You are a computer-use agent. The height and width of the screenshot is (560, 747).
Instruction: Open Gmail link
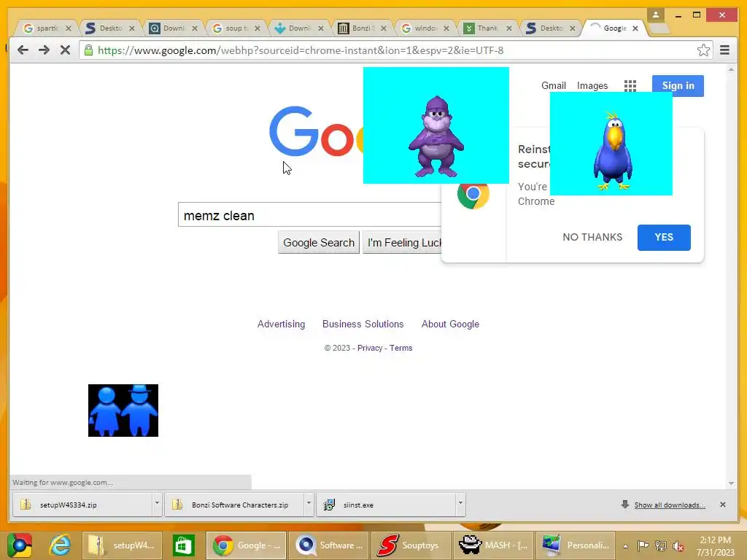pos(553,86)
